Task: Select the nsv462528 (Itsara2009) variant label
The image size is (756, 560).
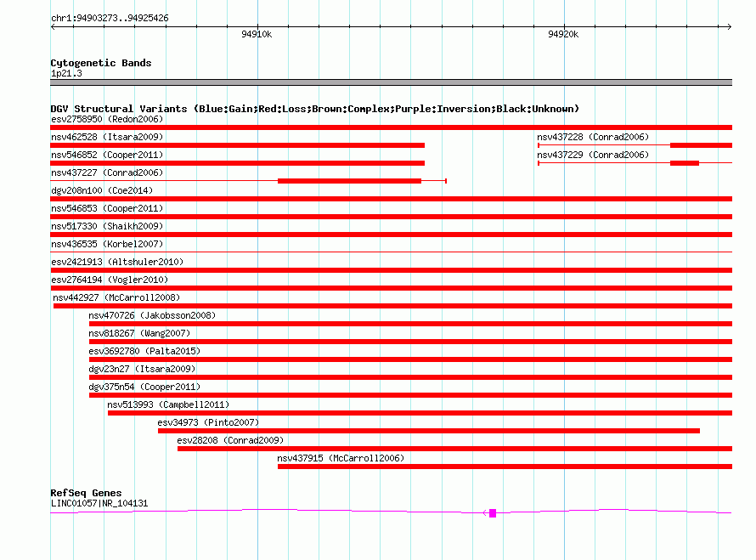Action: point(107,137)
